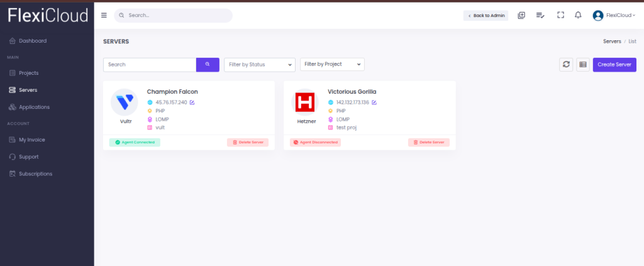Image resolution: width=644 pixels, height=266 pixels.
Task: Click the Create Server button
Action: 614,64
